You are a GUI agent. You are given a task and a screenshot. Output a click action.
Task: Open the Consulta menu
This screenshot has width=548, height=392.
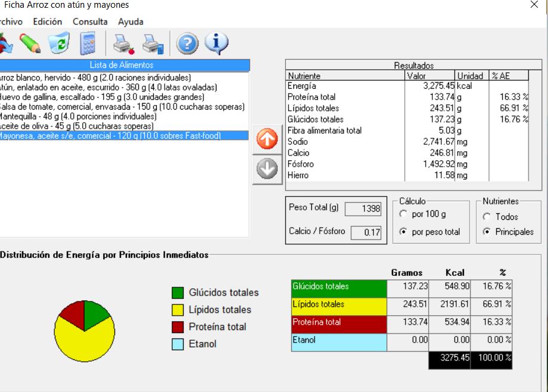pyautogui.click(x=90, y=21)
